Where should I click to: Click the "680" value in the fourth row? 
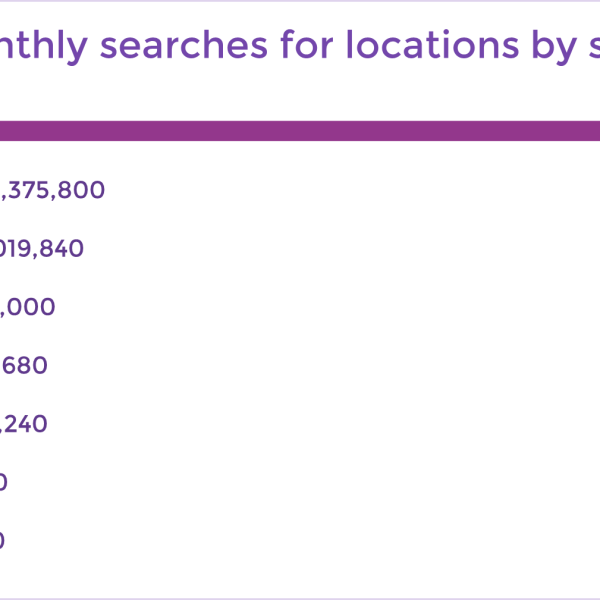click(x=25, y=365)
